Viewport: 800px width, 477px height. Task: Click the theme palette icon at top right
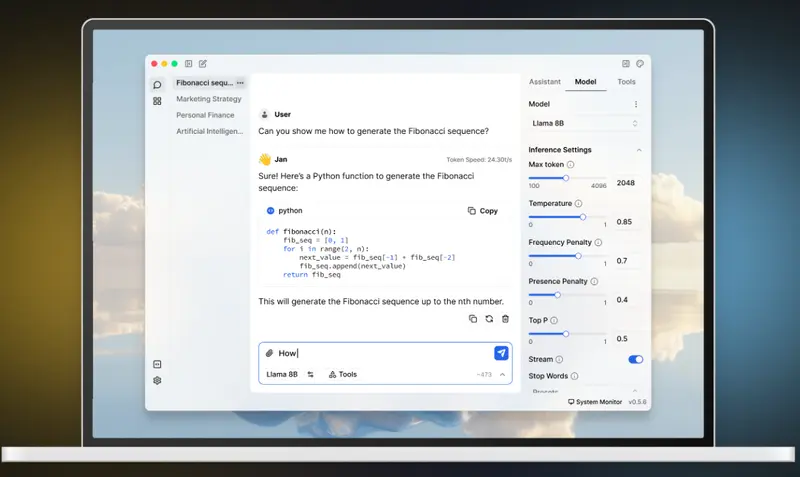pos(640,63)
